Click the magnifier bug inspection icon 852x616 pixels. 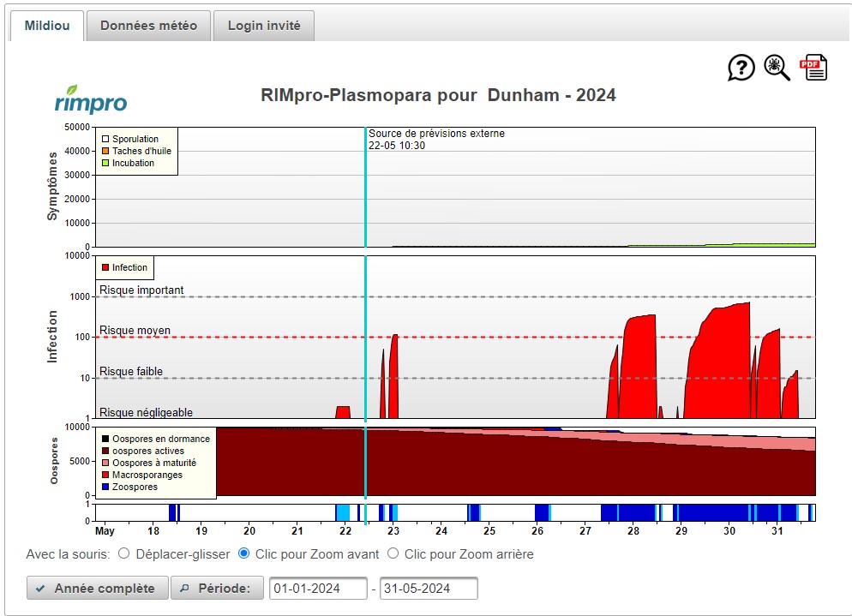(x=777, y=68)
